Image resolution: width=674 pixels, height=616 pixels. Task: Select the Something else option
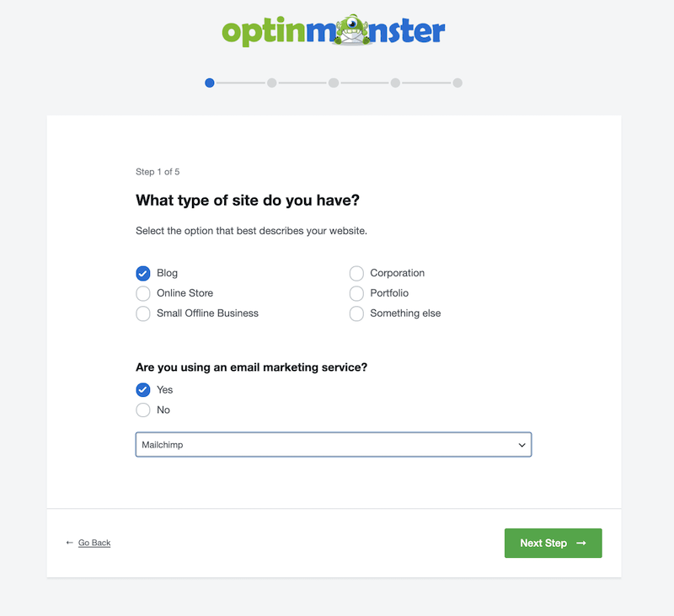(x=356, y=313)
